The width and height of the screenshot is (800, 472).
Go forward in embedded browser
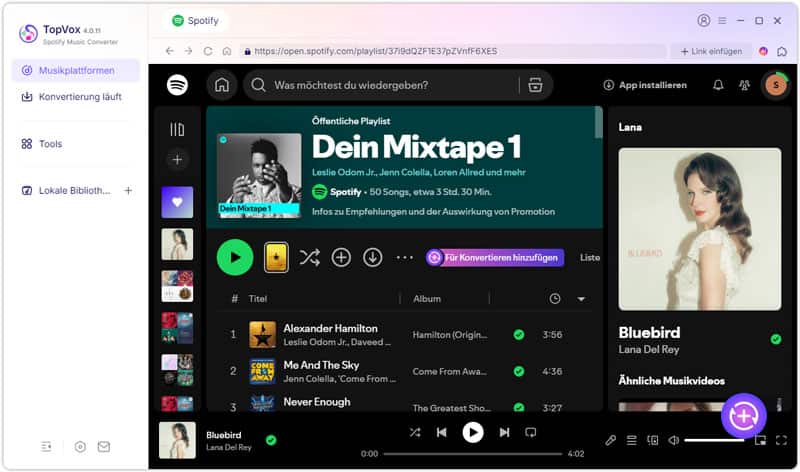click(x=189, y=51)
